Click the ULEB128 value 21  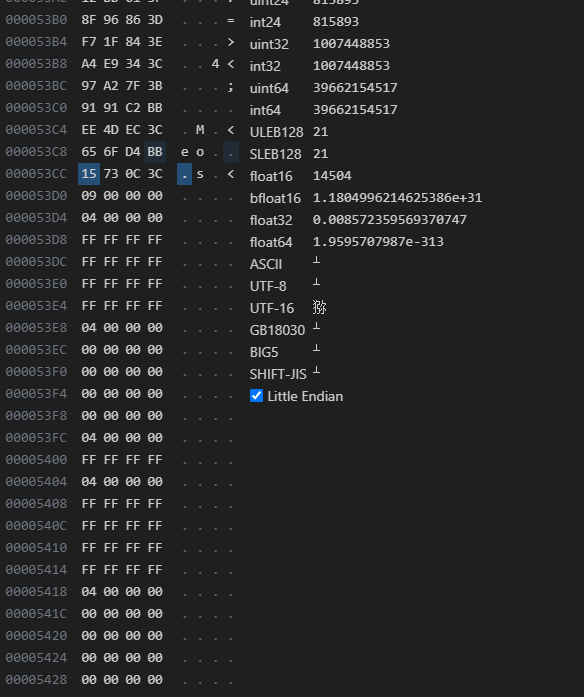[x=320, y=132]
